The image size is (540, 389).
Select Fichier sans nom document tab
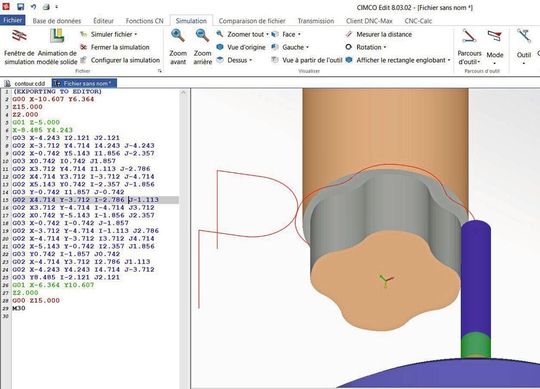(84, 83)
